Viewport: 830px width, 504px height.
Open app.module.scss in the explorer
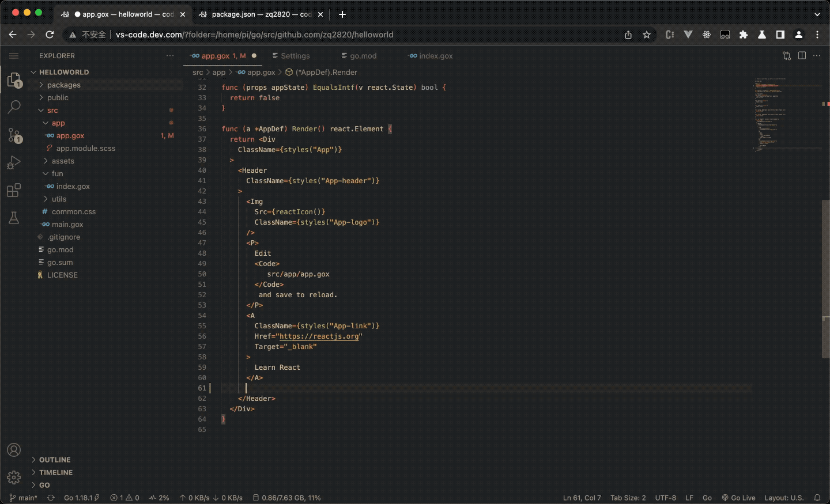click(107, 148)
